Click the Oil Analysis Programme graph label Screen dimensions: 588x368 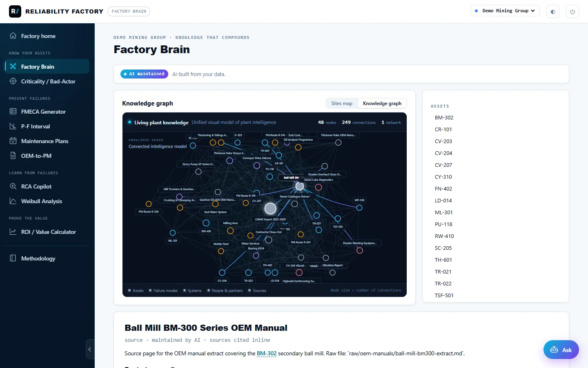pos(298,140)
